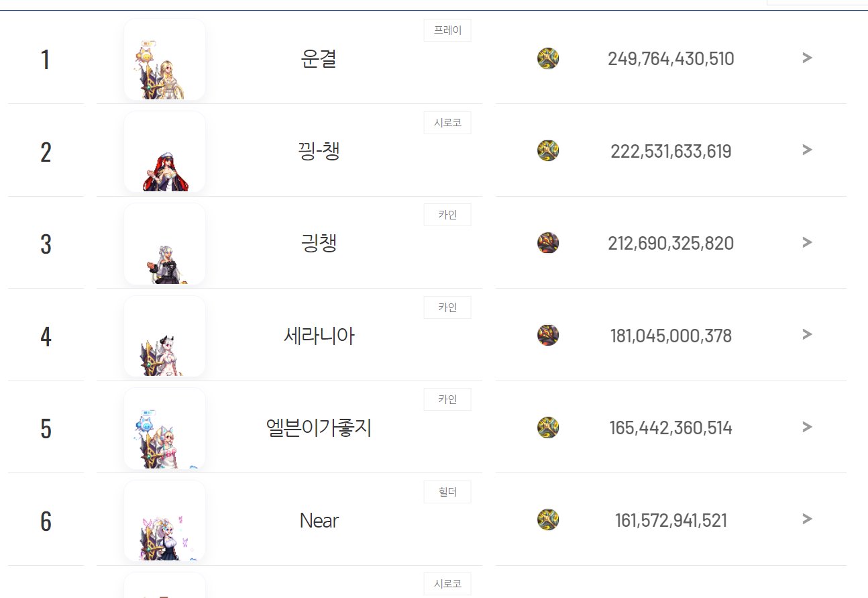Expand the arrow next to 222,531,633,619
Viewport: 868px width, 598px height.
(807, 150)
